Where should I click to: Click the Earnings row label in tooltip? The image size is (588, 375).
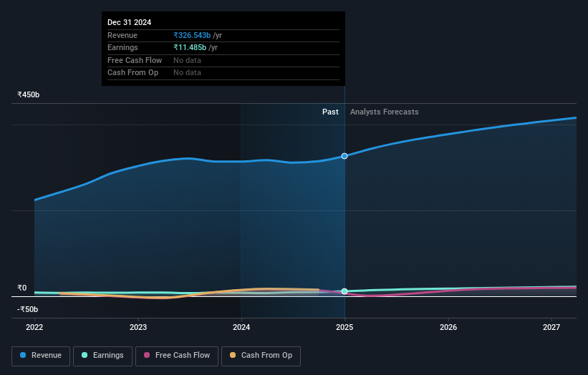click(122, 47)
